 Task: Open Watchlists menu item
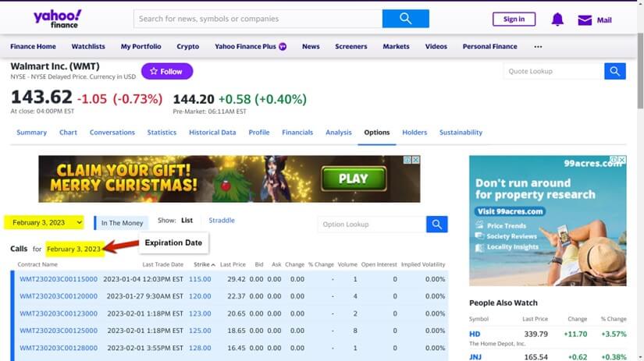[88, 46]
